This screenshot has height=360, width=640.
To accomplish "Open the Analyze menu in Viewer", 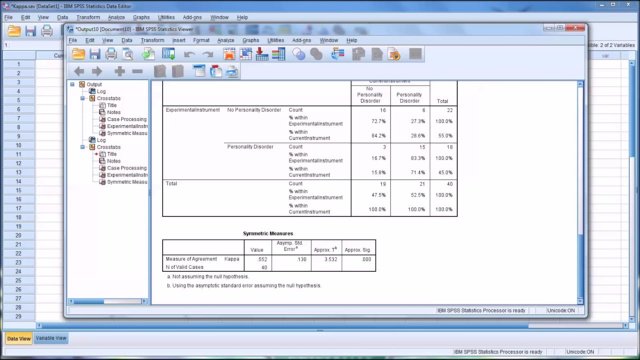I will pyautogui.click(x=225, y=40).
